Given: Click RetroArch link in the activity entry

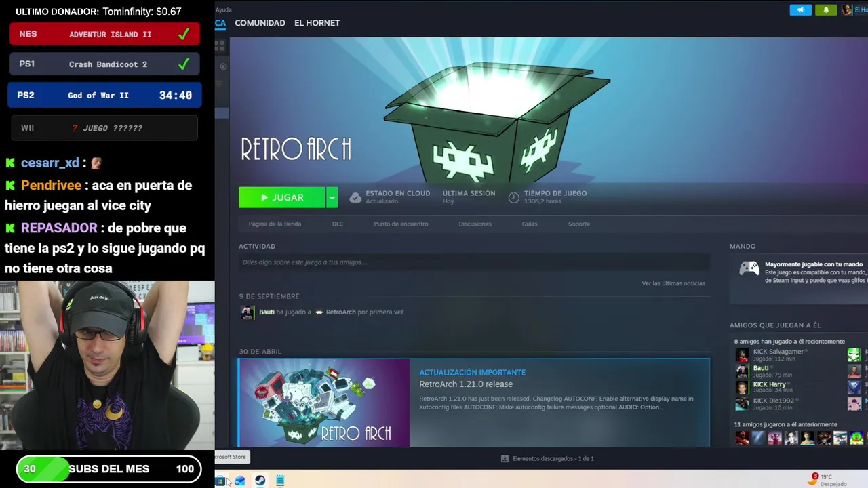Looking at the screenshot, I should tap(340, 312).
